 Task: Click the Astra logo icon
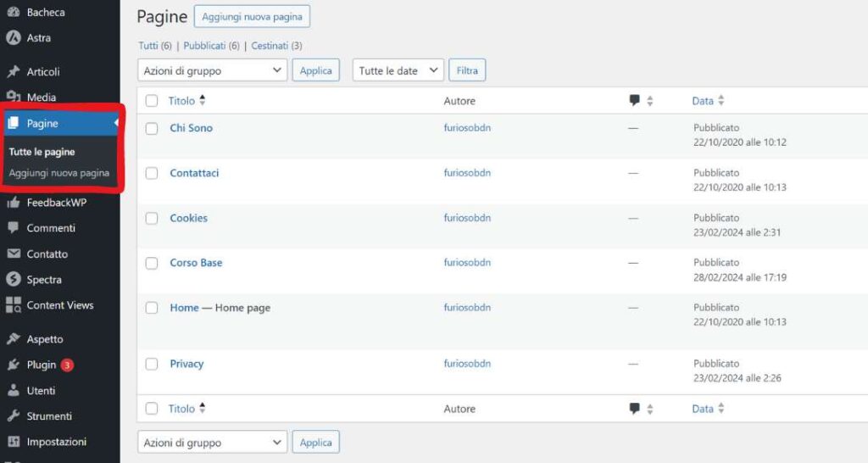click(14, 37)
